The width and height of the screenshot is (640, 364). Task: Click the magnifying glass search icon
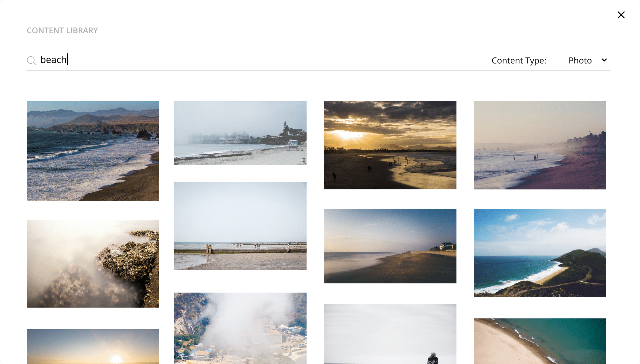click(x=31, y=60)
